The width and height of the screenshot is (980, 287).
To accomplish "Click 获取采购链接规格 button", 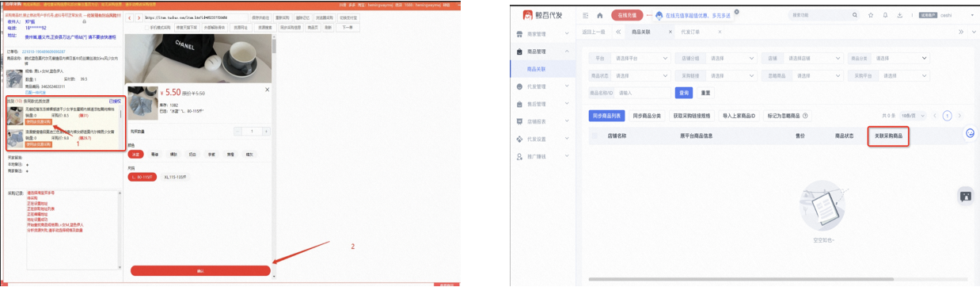I will pyautogui.click(x=692, y=116).
